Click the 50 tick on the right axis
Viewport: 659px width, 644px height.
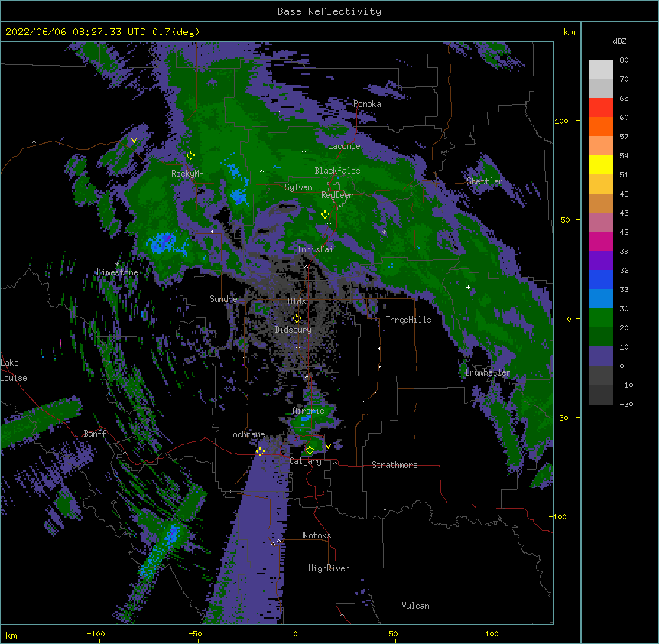click(x=565, y=220)
